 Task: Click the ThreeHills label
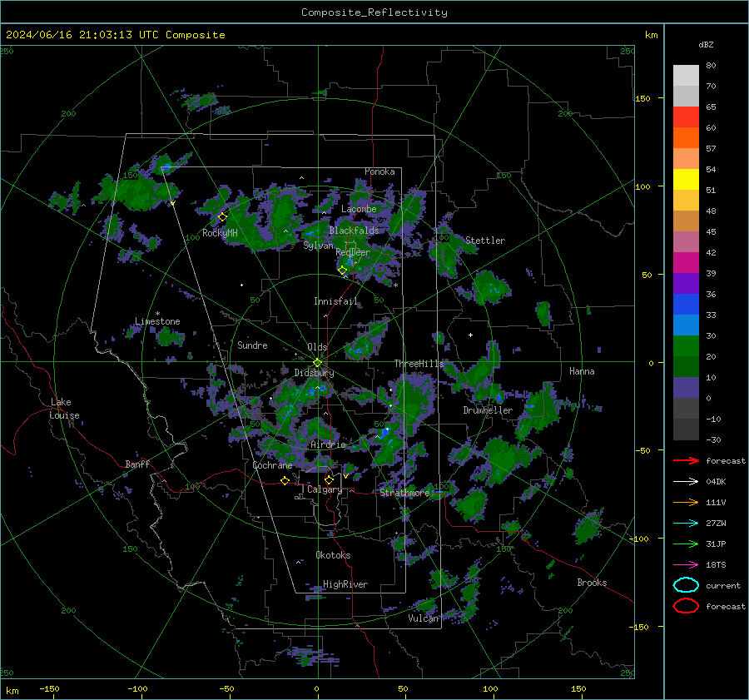coord(419,364)
